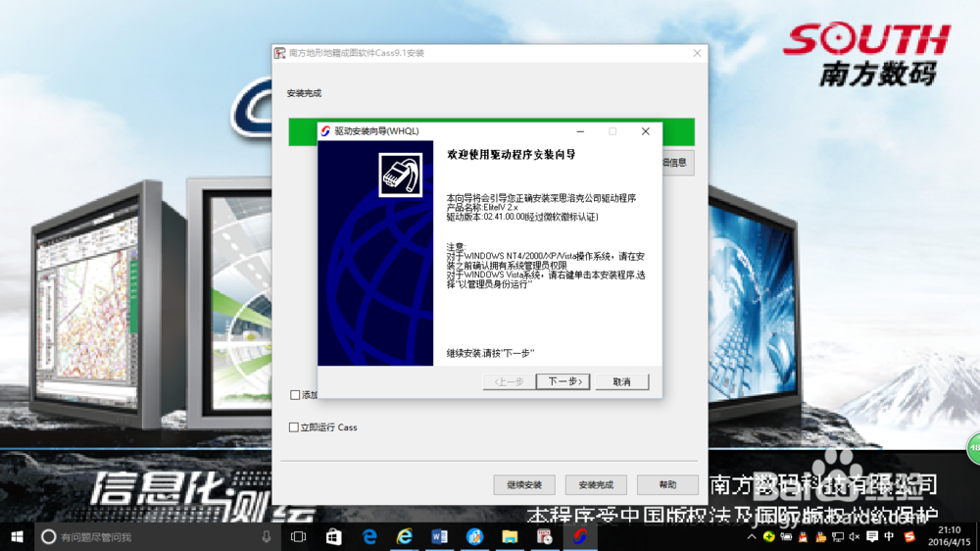
Task: Click the second QQ penguin tray icon
Action: click(x=820, y=536)
